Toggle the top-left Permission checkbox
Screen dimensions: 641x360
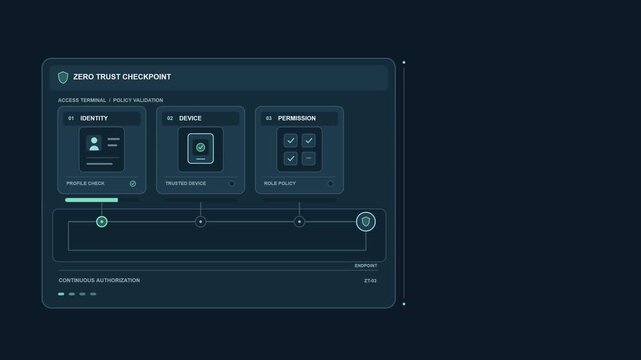tap(291, 141)
